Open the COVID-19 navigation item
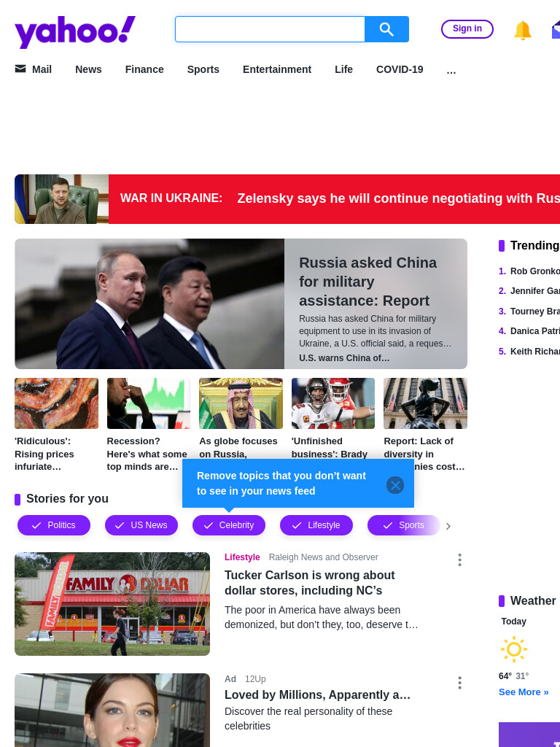Viewport: 560px width, 747px height. click(x=400, y=69)
